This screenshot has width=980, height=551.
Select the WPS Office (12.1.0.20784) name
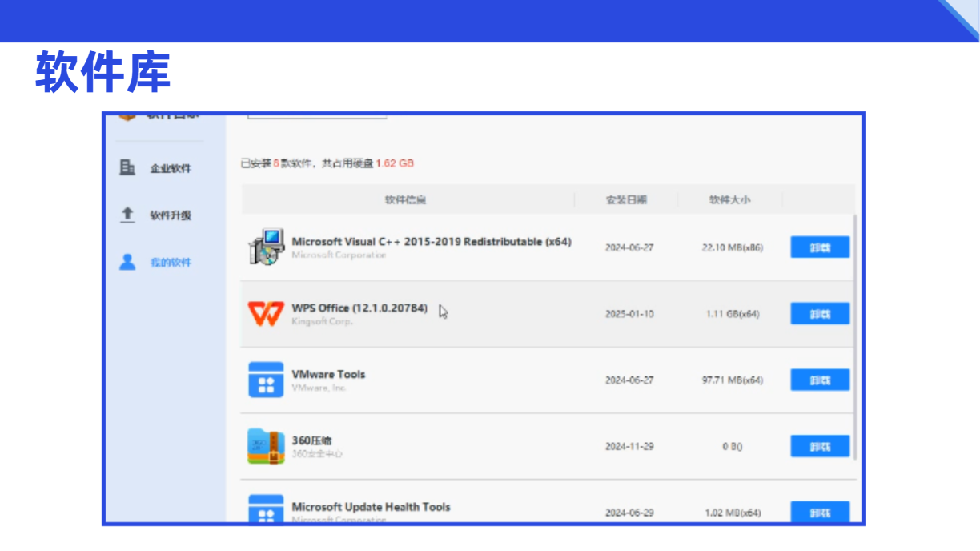tap(359, 308)
